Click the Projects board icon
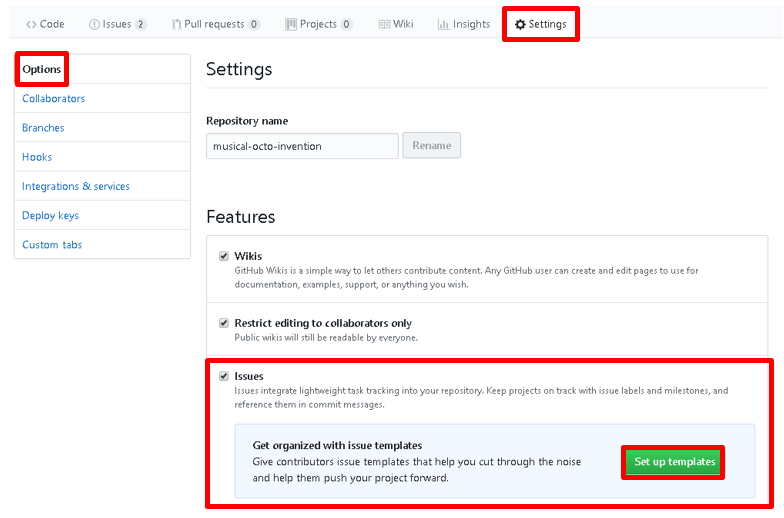The width and height of the screenshot is (784, 518). pyautogui.click(x=290, y=24)
